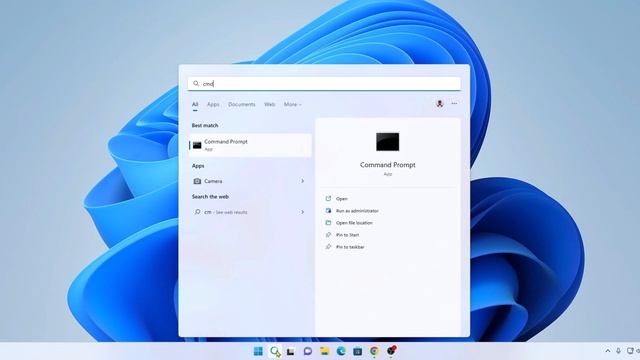Open Task View from taskbar
This screenshot has width=640, height=360.
291,351
